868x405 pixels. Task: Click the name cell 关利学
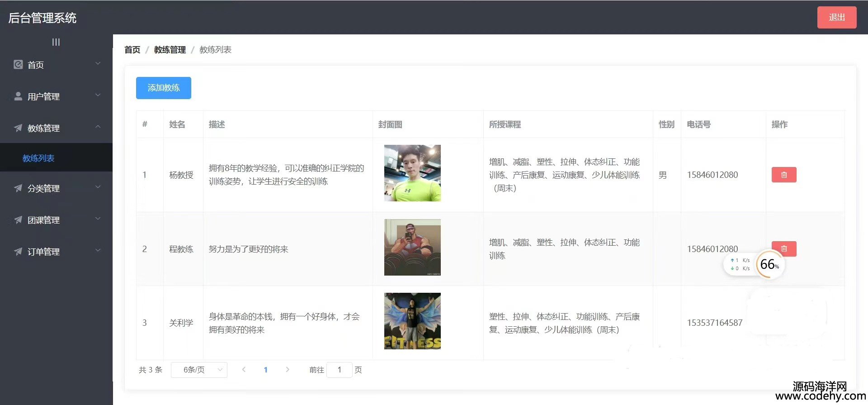click(x=181, y=323)
